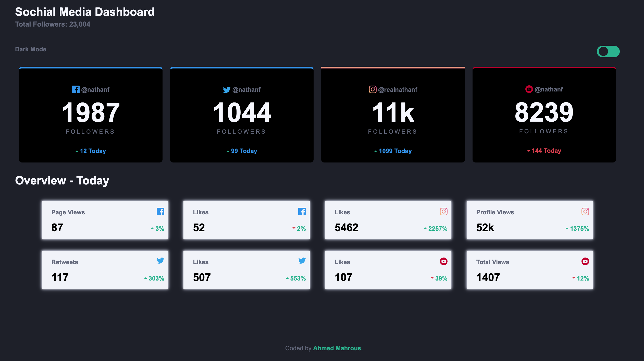Click the YouTube icon on the 8239 followers card
This screenshot has height=361, width=644.
click(529, 89)
